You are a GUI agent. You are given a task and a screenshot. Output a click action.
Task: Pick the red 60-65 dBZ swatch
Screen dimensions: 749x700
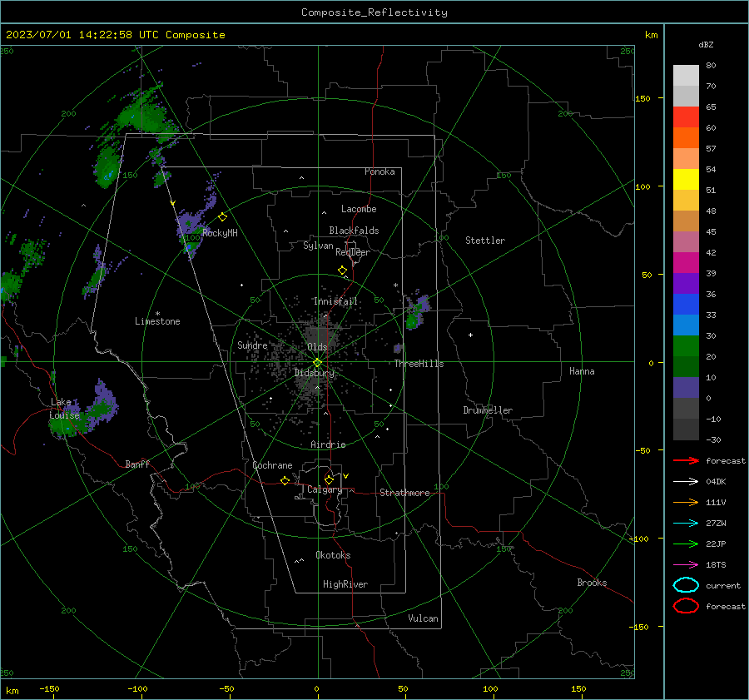pyautogui.click(x=686, y=117)
